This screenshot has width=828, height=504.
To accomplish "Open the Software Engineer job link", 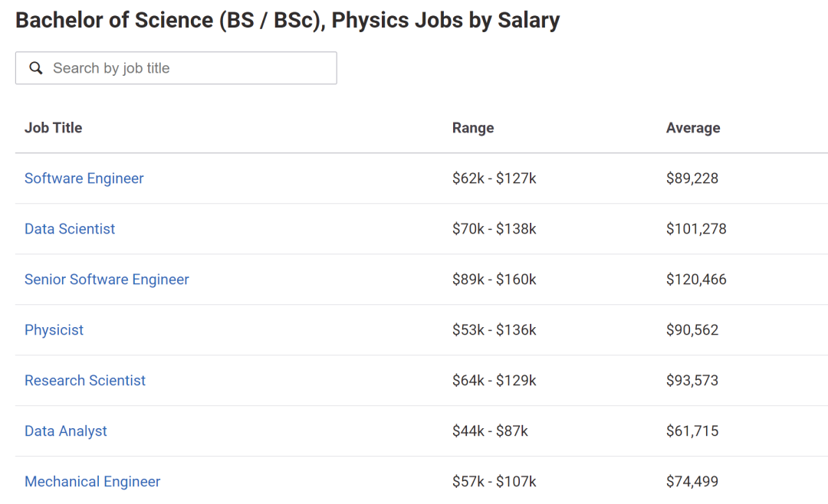I will [x=84, y=178].
